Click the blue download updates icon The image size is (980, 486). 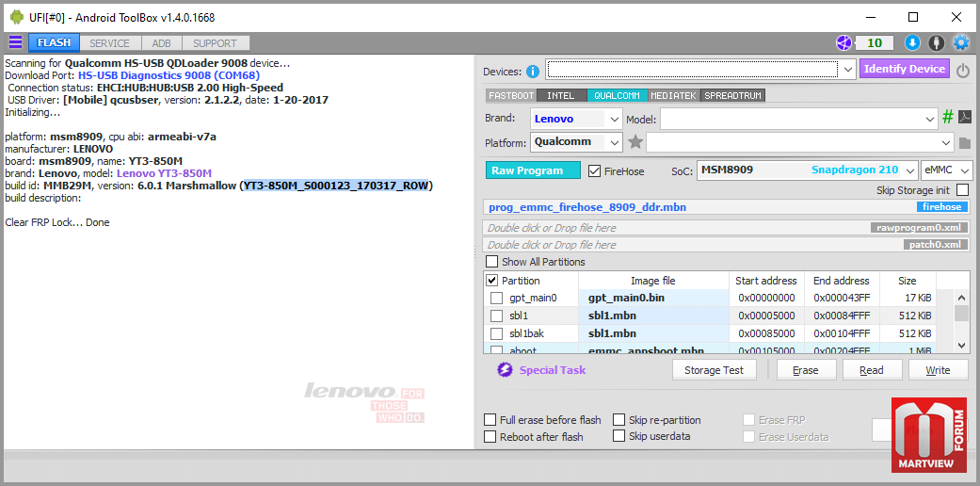[x=912, y=42]
